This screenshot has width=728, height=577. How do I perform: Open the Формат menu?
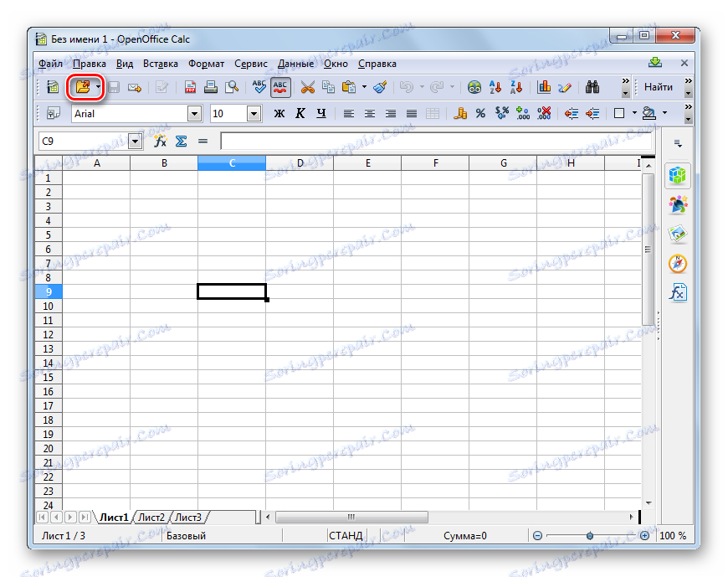pyautogui.click(x=206, y=64)
